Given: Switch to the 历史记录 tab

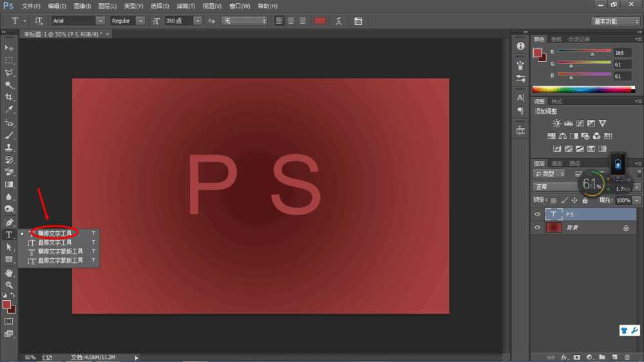Looking at the screenshot, I should [x=578, y=39].
